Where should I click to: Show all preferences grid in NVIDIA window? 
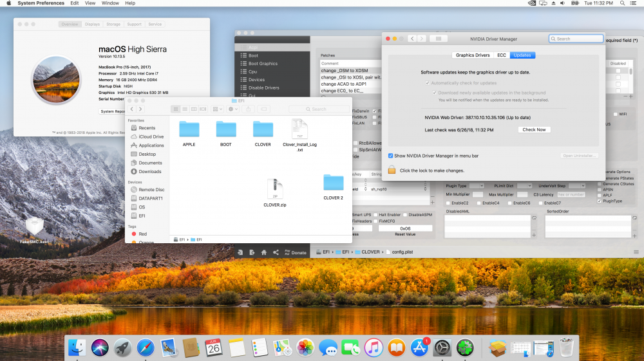click(x=438, y=39)
